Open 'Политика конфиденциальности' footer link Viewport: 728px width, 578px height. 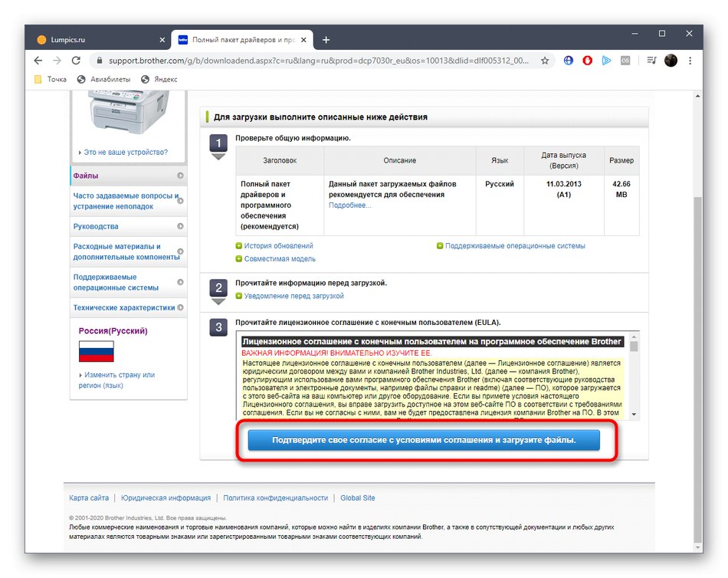click(x=275, y=498)
